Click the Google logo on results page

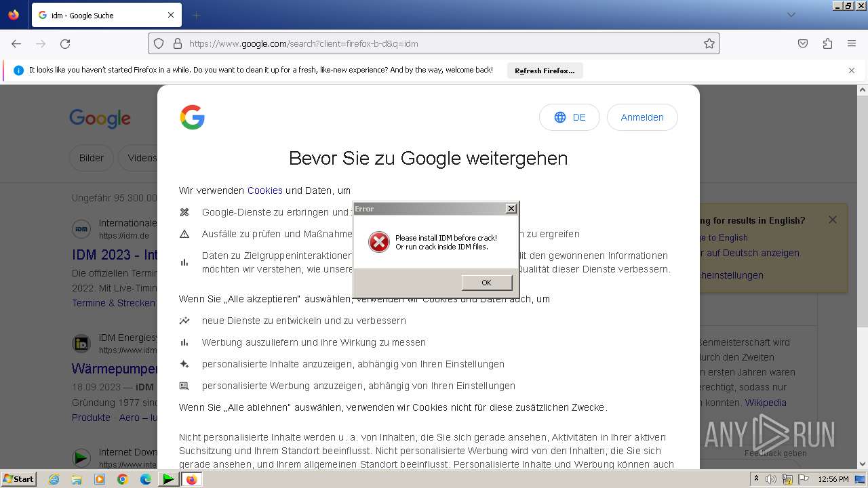click(100, 119)
